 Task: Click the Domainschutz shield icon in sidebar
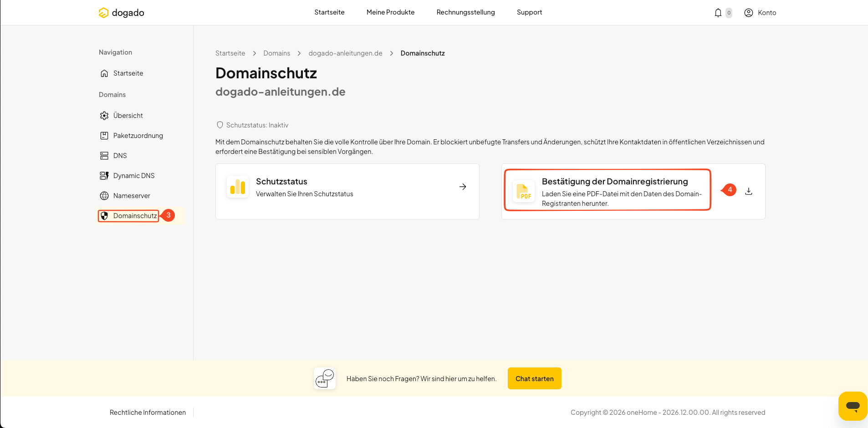click(x=104, y=216)
